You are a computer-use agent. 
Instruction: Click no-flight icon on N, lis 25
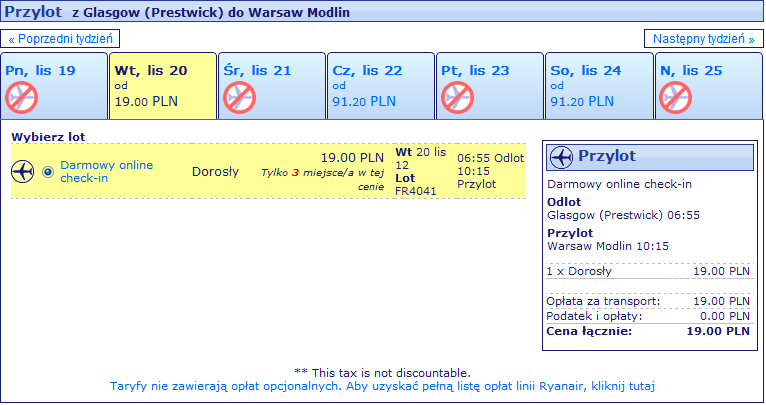click(x=675, y=97)
